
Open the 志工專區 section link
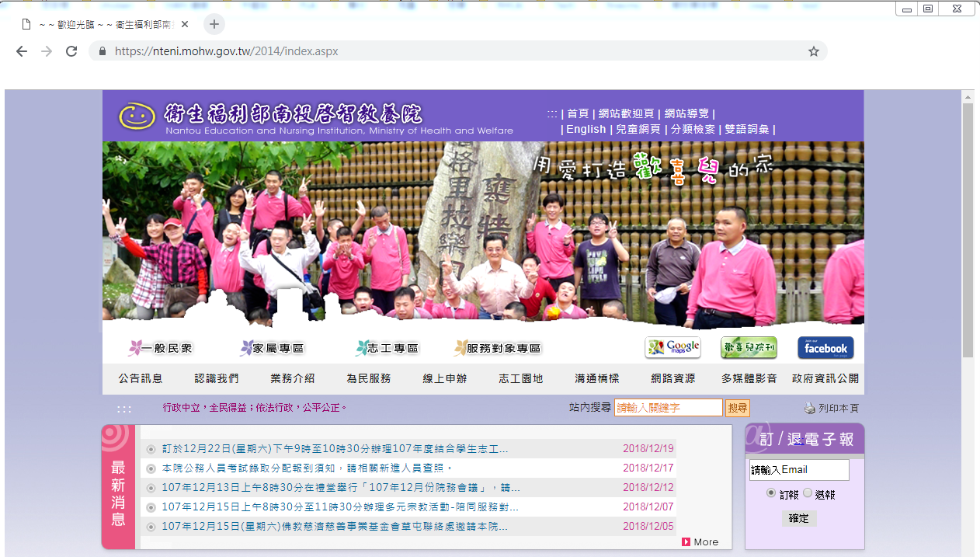[x=393, y=349]
